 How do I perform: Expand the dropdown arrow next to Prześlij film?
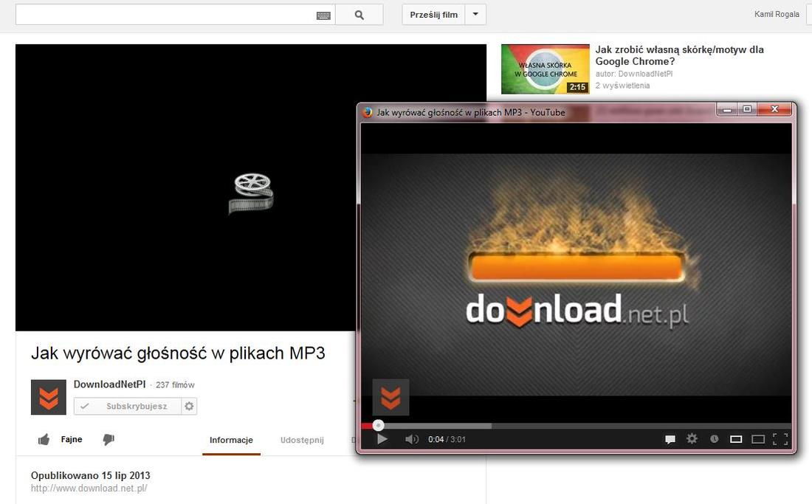click(x=475, y=15)
